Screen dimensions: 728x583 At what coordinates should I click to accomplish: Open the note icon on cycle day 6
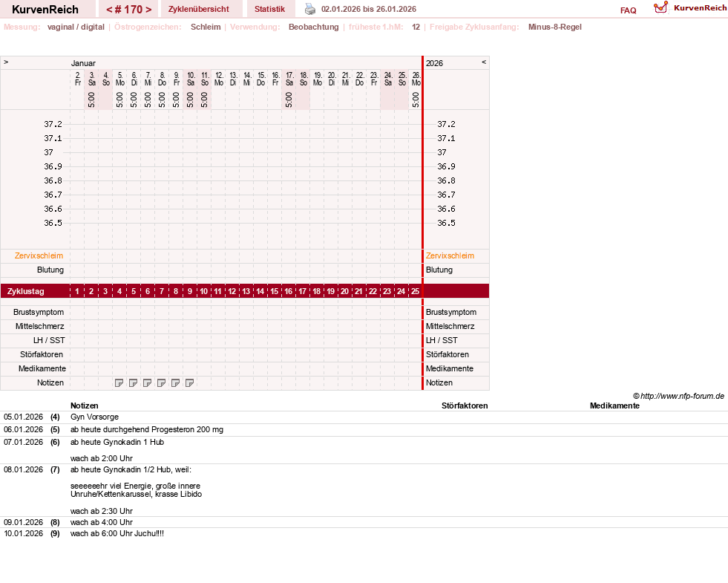[147, 382]
